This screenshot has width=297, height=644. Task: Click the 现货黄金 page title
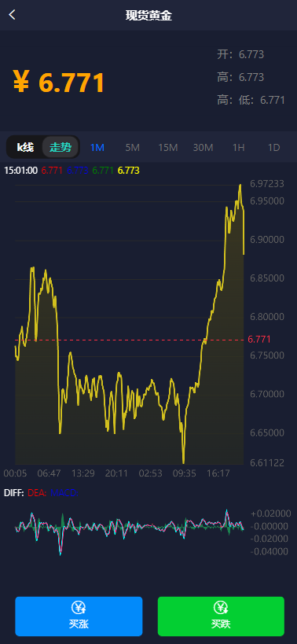point(148,16)
